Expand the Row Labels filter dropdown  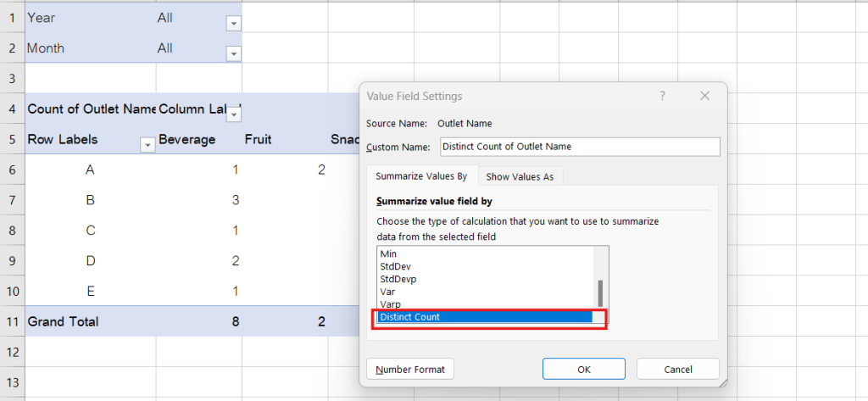(x=147, y=146)
